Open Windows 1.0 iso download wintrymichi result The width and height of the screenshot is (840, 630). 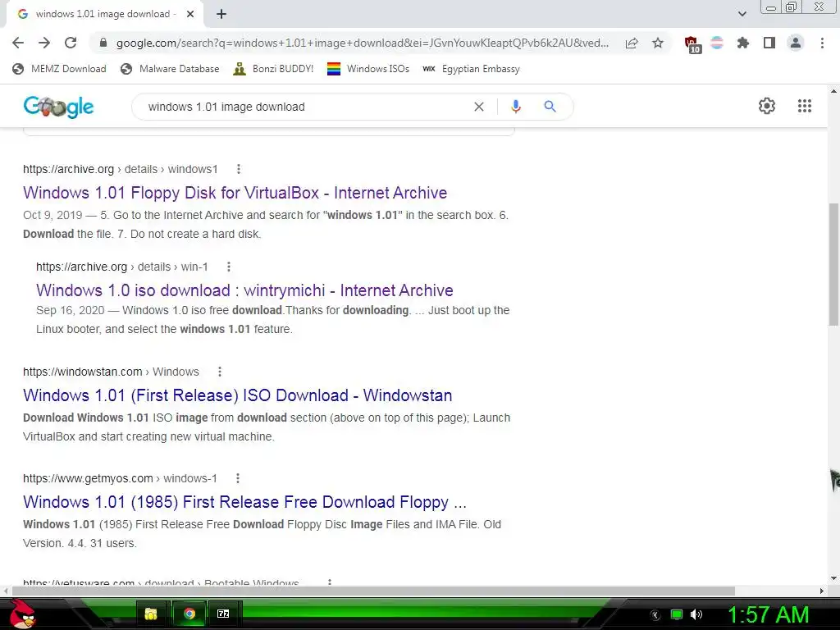point(244,290)
